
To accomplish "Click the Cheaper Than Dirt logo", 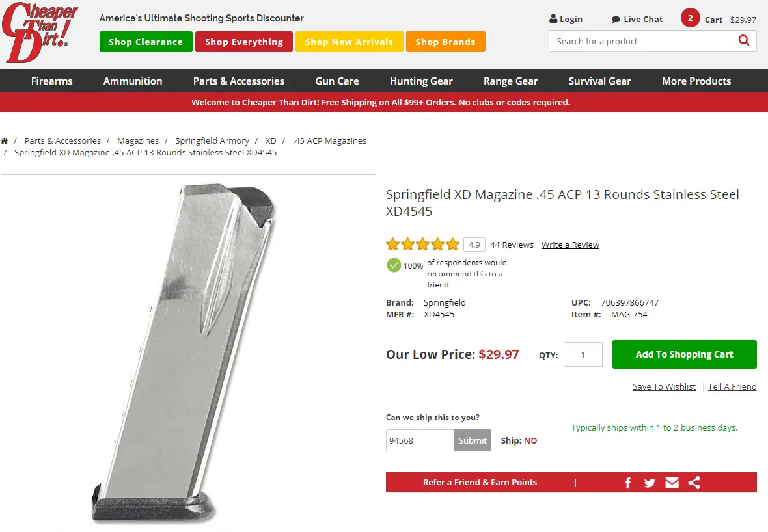I will coord(40,33).
